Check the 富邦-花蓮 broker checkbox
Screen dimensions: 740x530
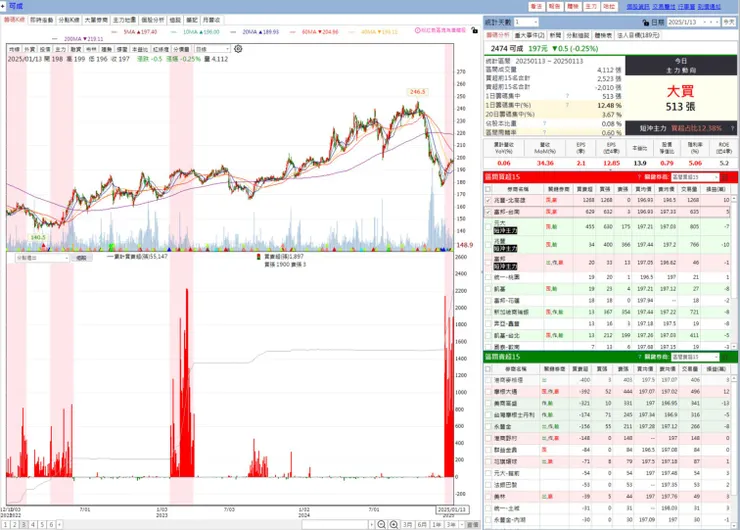point(488,300)
